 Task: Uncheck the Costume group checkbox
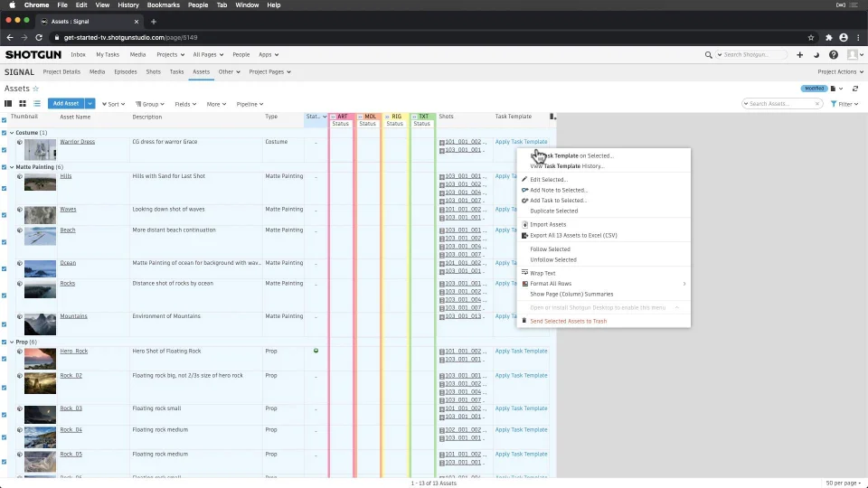point(4,133)
